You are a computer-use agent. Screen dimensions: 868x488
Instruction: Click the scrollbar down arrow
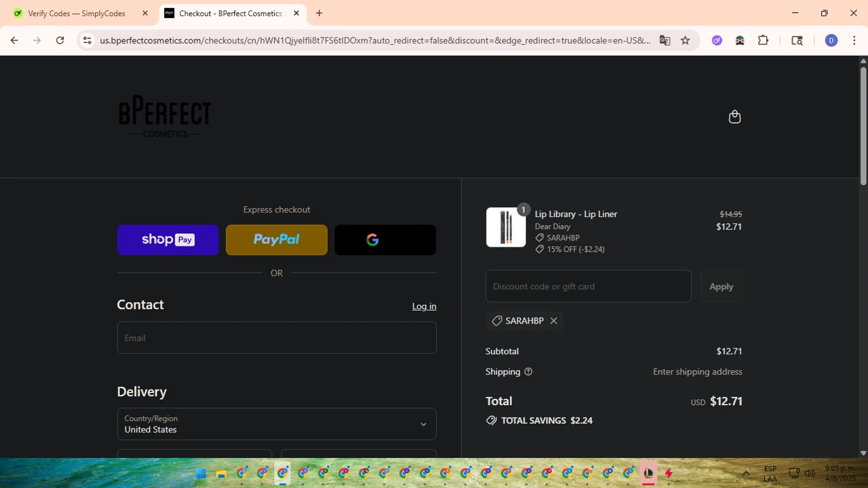click(863, 453)
